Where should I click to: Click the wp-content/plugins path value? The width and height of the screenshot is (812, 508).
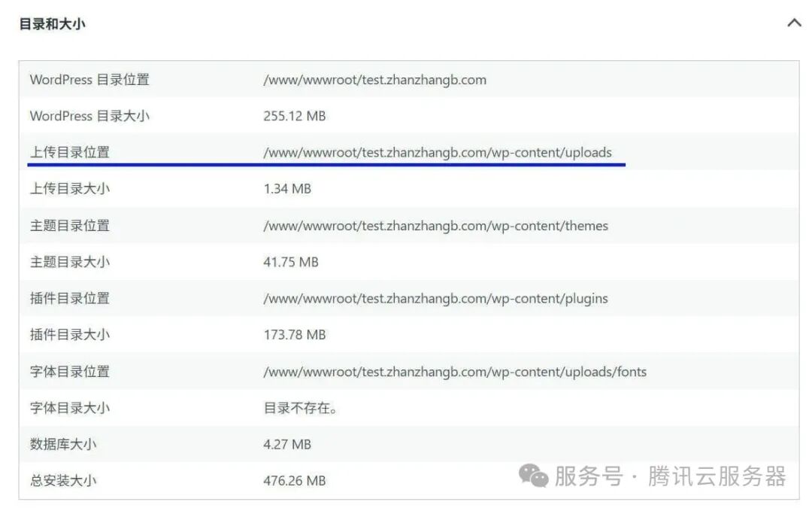coord(435,299)
